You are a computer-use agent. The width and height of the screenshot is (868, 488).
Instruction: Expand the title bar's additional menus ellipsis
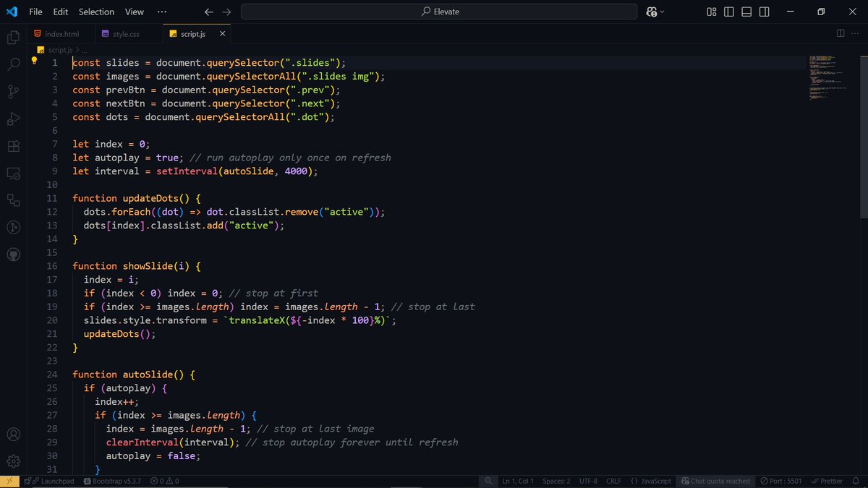(x=162, y=12)
